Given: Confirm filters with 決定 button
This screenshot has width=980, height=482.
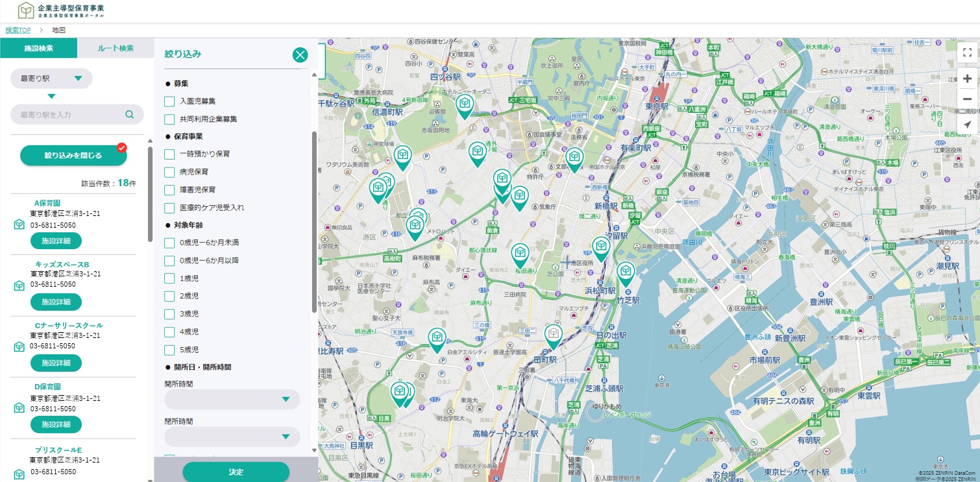Looking at the screenshot, I should (x=236, y=472).
